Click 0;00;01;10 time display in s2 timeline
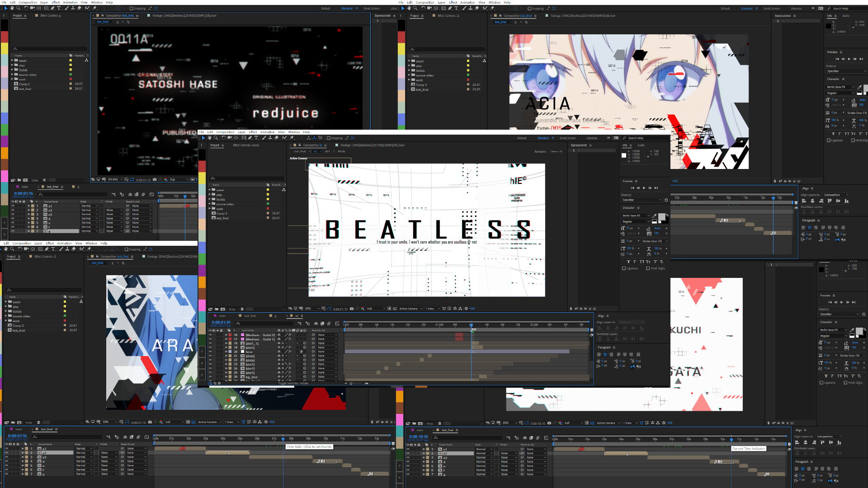This screenshot has height=488, width=868. (x=221, y=322)
